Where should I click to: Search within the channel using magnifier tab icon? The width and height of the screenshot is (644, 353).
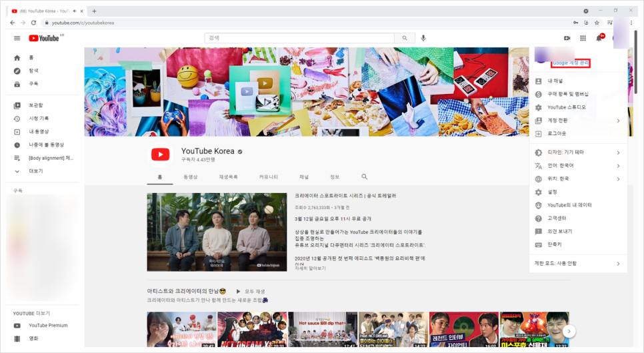click(364, 176)
